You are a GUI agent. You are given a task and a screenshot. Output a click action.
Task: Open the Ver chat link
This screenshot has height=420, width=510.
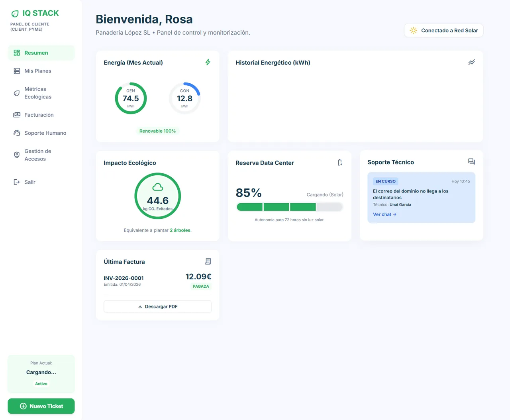tap(384, 214)
